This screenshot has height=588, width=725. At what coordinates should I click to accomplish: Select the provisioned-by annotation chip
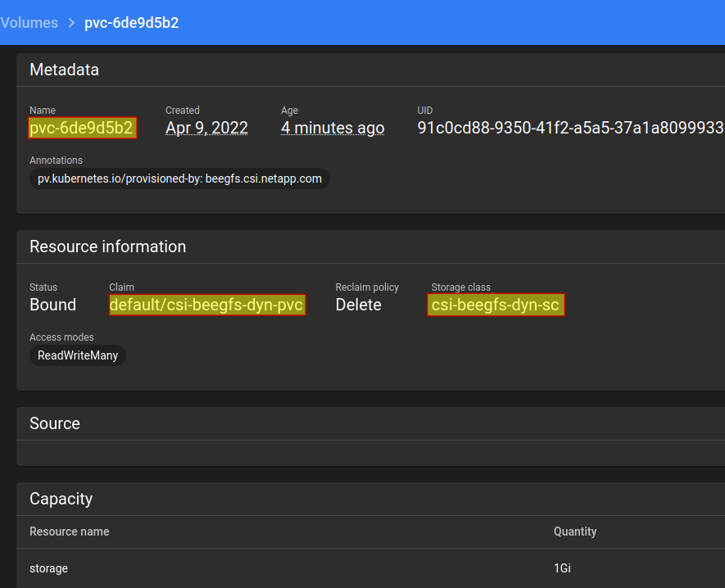[179, 179]
